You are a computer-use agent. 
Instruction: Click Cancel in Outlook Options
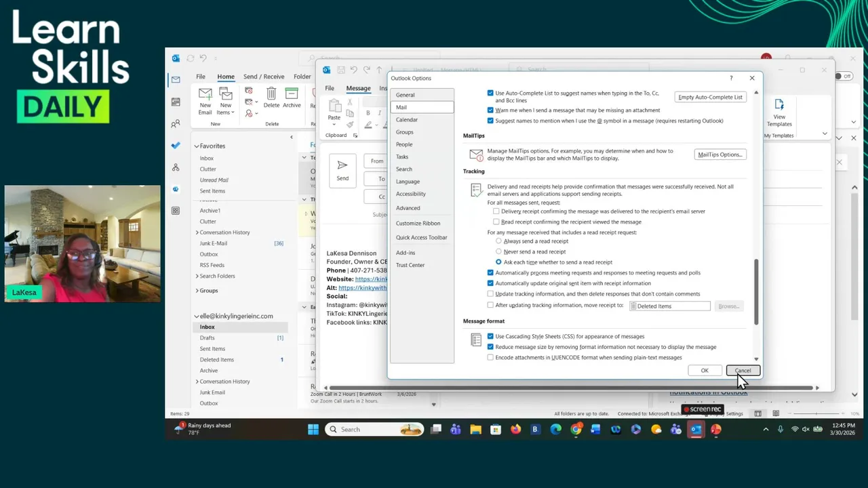743,370
